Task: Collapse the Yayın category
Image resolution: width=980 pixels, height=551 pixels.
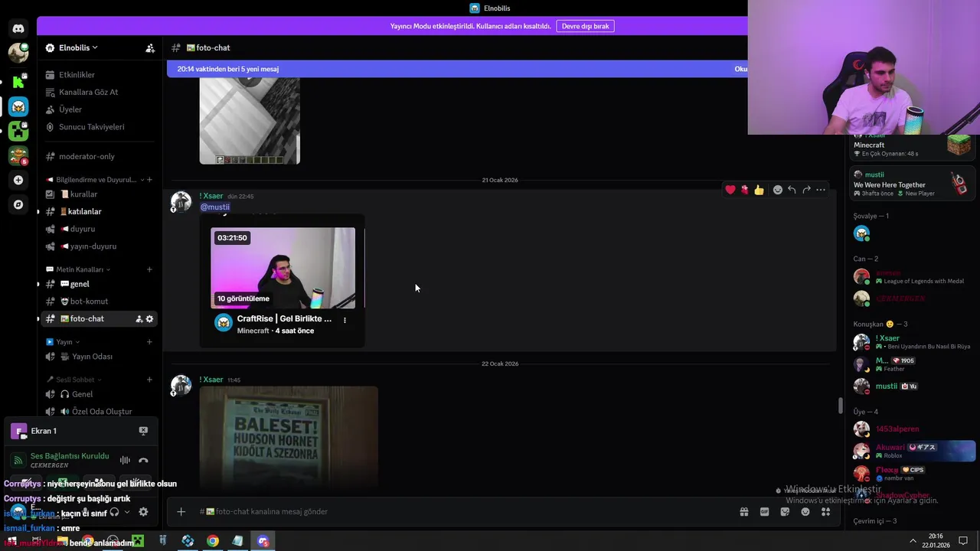Action: 64,342
